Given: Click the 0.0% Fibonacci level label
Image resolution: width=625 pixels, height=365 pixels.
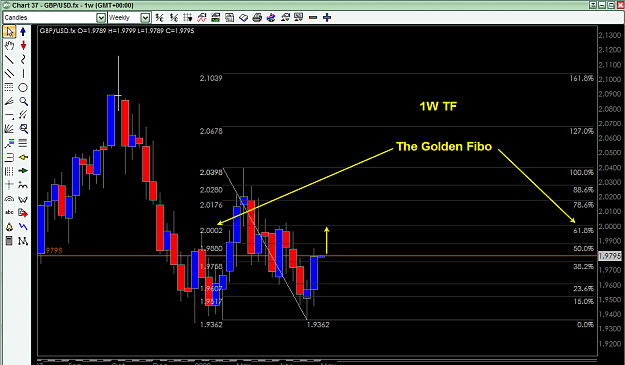Looking at the screenshot, I should point(586,325).
